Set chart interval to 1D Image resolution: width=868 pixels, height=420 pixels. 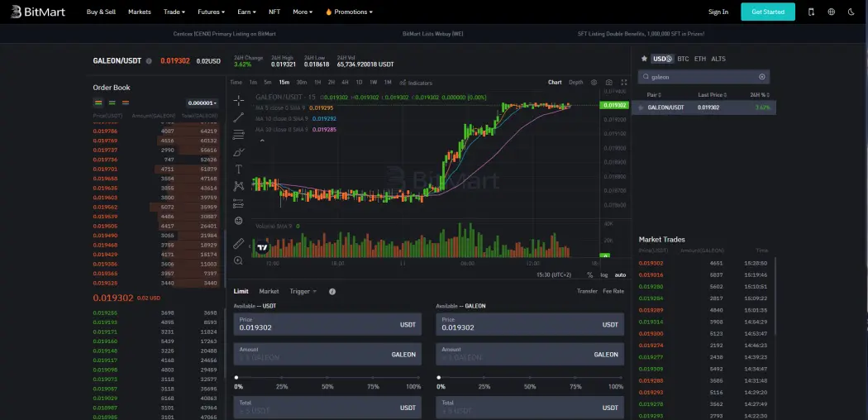click(x=360, y=83)
